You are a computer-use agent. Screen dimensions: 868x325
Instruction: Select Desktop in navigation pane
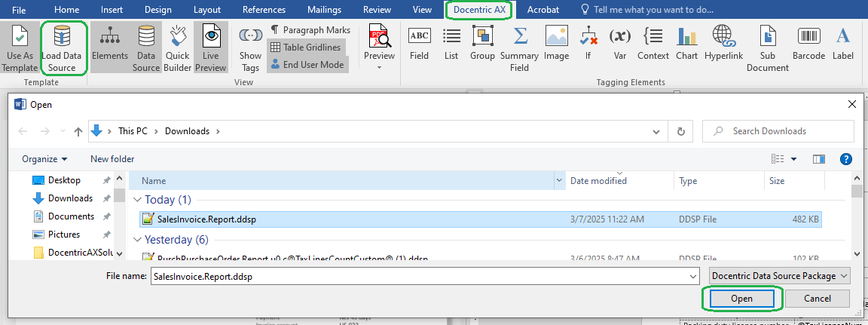point(63,180)
